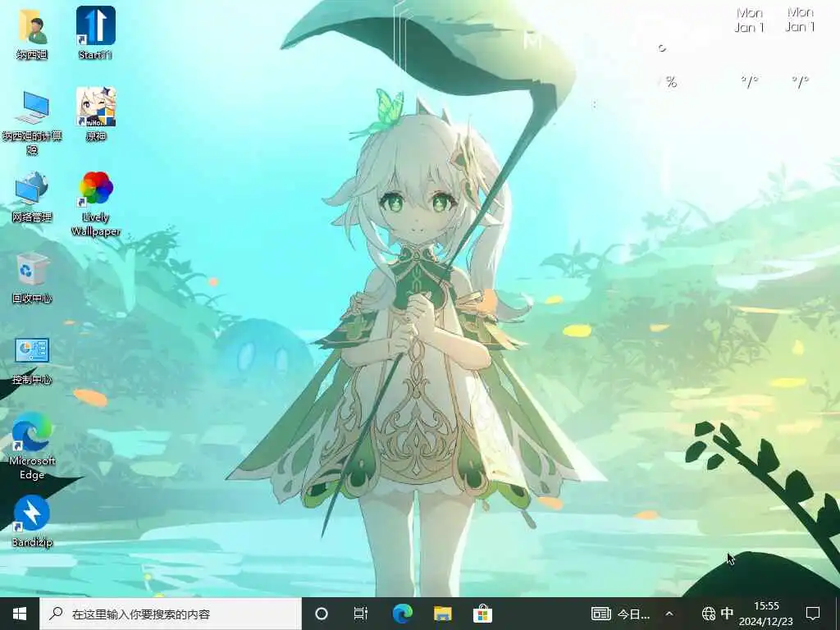
Task: Open the Cortana circle button
Action: coord(322,614)
